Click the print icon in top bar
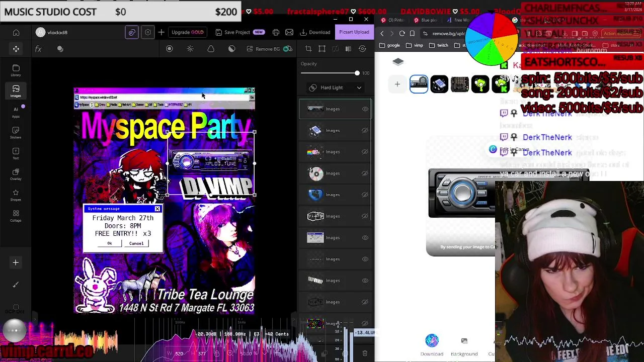Viewport: 644px width, 362px height. click(276, 32)
